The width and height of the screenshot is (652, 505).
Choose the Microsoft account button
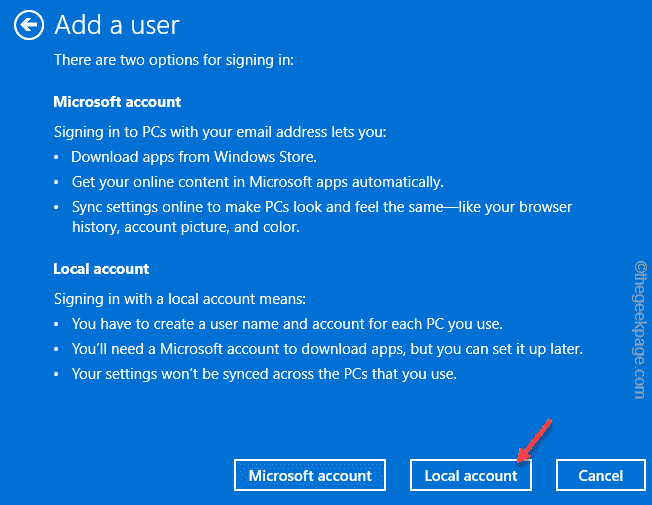(310, 475)
